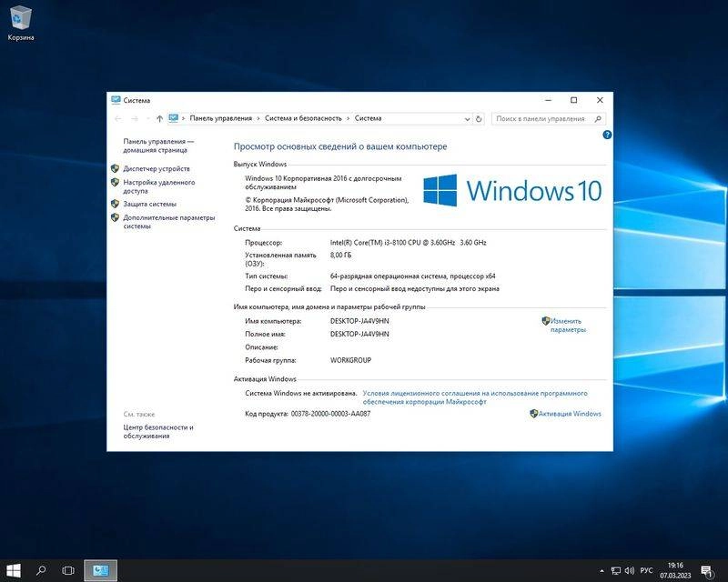This screenshot has height=582, width=728.
Task: Click the shield icon beside Диспетчер устройств
Action: click(x=116, y=168)
